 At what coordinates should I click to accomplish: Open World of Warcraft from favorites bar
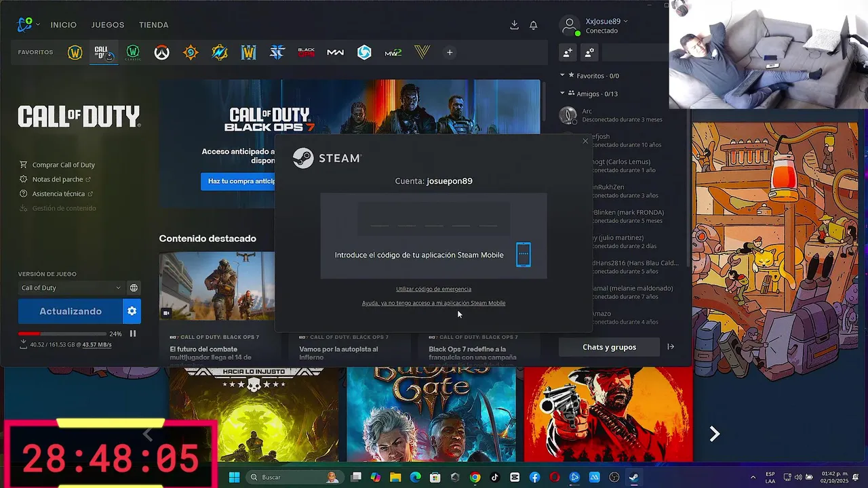coord(75,52)
